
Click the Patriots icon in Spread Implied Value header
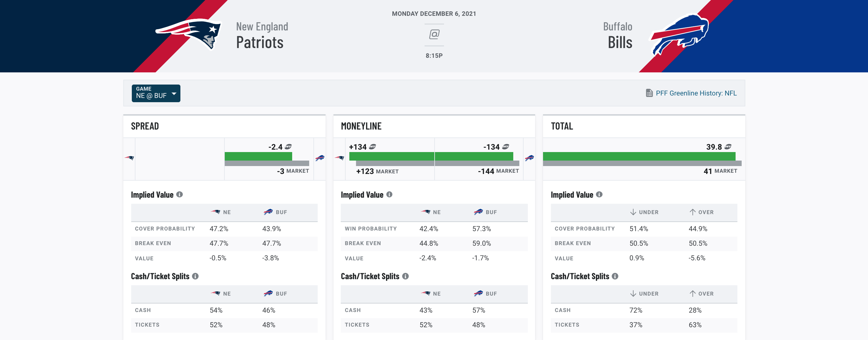tap(215, 212)
